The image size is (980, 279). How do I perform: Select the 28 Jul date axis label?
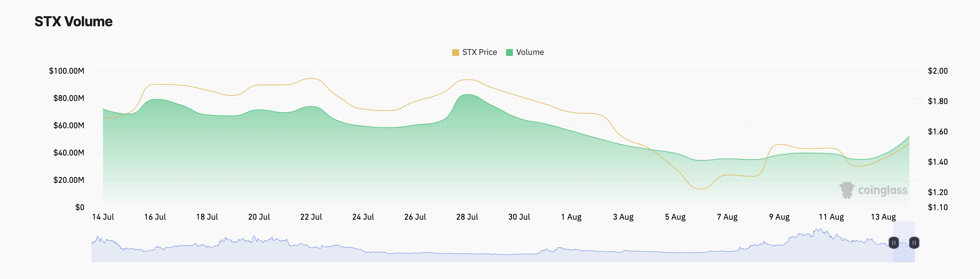(x=467, y=217)
